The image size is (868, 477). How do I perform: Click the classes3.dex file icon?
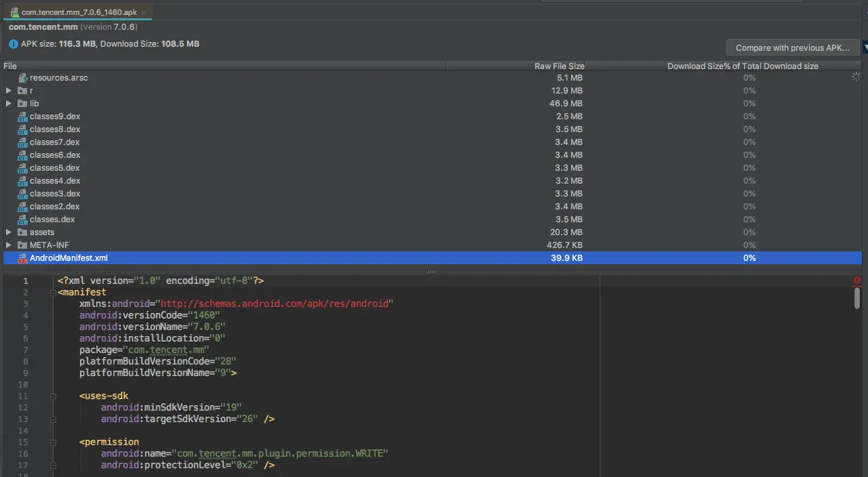click(22, 194)
